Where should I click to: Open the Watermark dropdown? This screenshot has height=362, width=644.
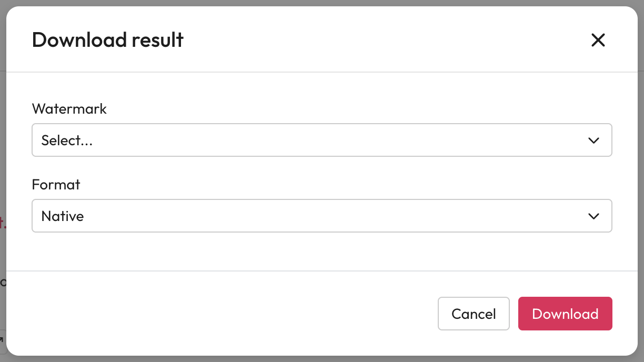[321, 140]
